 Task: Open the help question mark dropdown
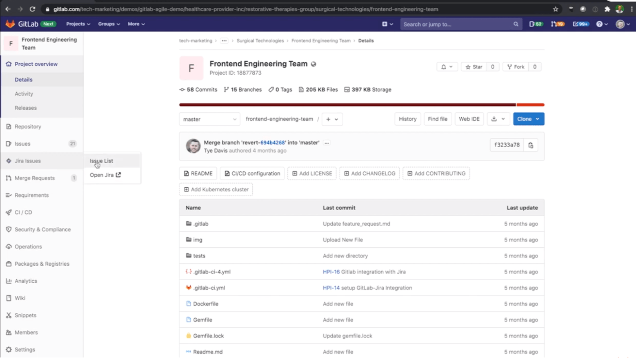click(x=602, y=24)
